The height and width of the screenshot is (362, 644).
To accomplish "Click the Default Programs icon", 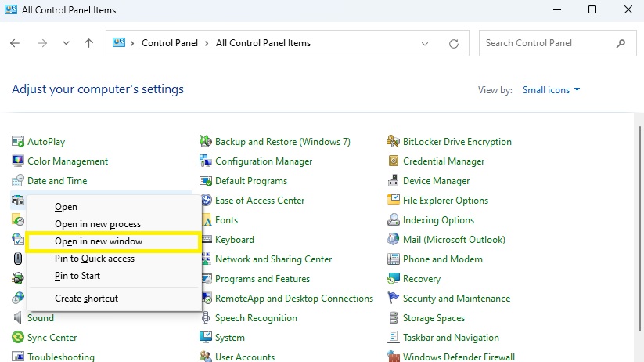I will tap(205, 180).
